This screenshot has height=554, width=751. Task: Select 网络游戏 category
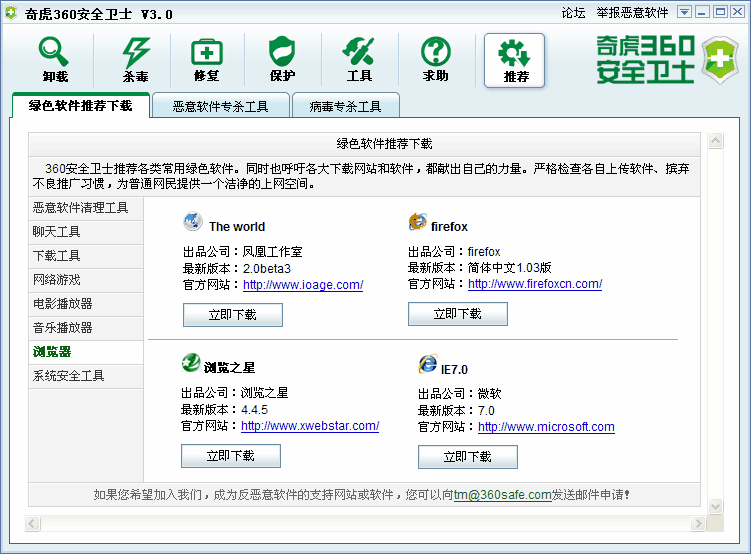[x=86, y=280]
